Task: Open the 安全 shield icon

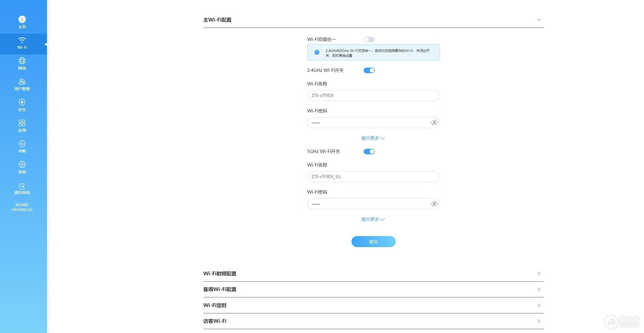Action: tap(22, 102)
